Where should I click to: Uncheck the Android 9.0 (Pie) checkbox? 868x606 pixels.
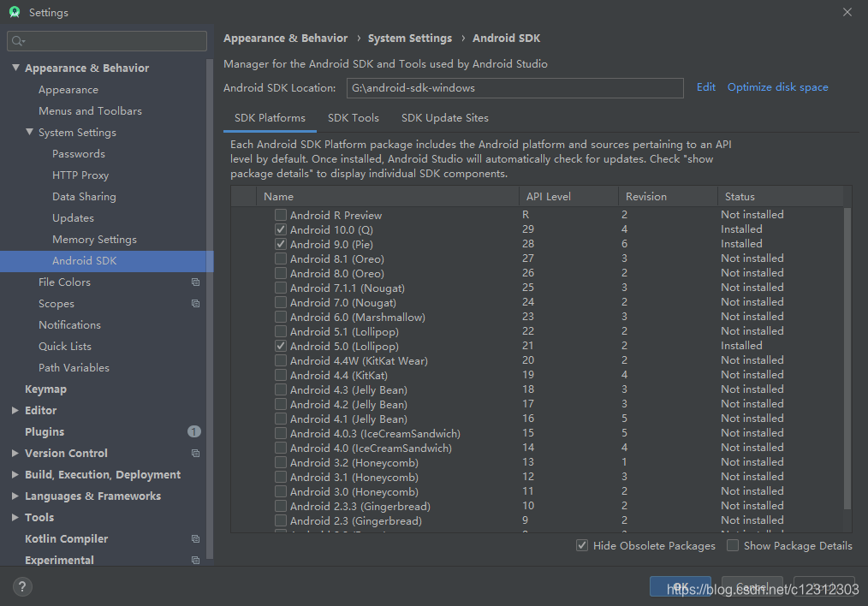[x=281, y=244]
